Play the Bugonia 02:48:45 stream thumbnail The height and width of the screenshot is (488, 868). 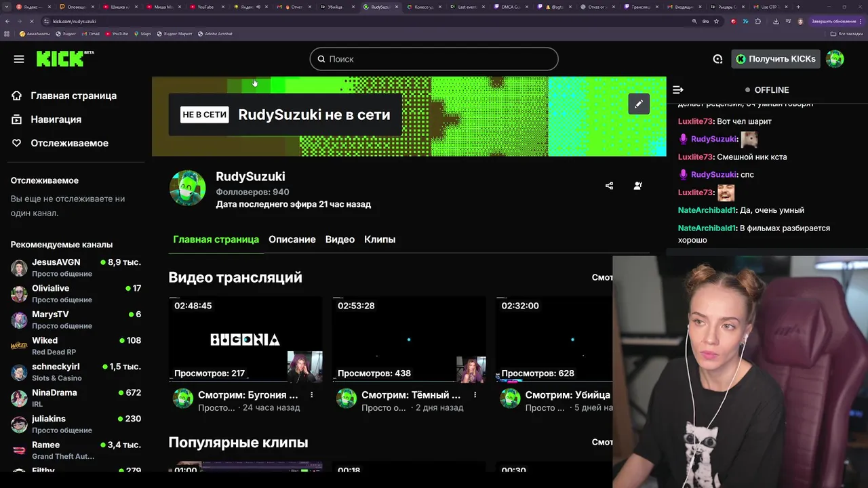point(245,340)
